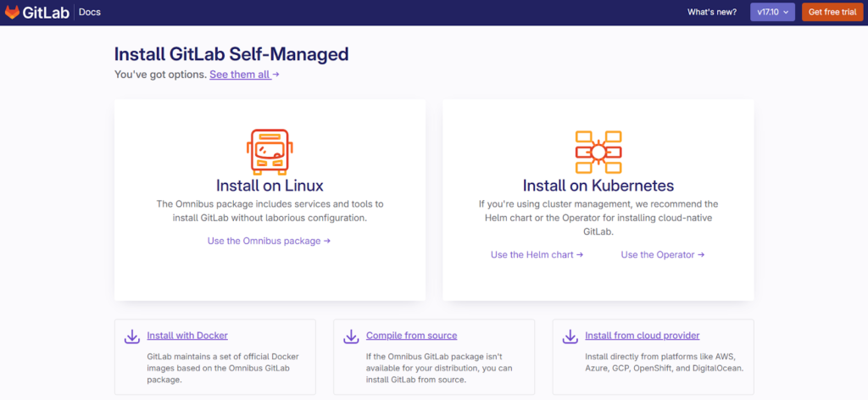Open the Install from cloud provider link
868x400 pixels.
click(643, 336)
